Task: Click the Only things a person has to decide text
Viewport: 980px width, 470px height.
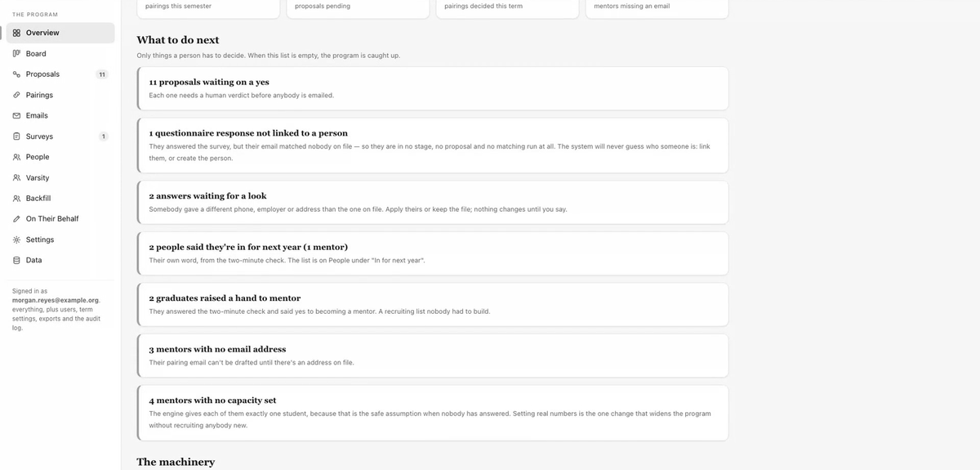Action: point(268,56)
